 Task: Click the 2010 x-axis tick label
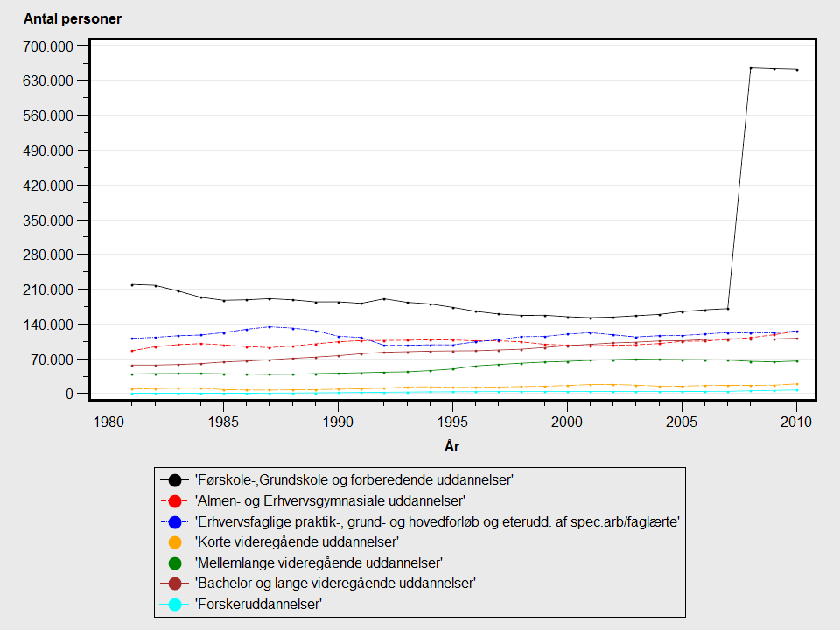796,422
